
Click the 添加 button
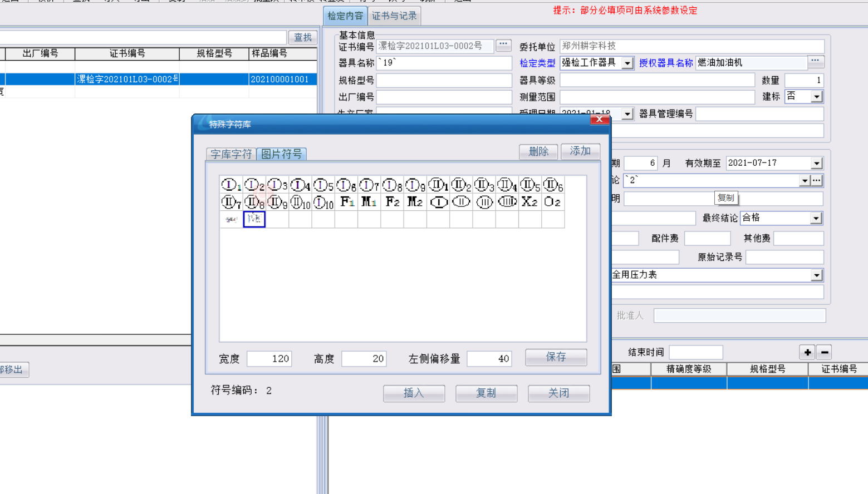(580, 151)
